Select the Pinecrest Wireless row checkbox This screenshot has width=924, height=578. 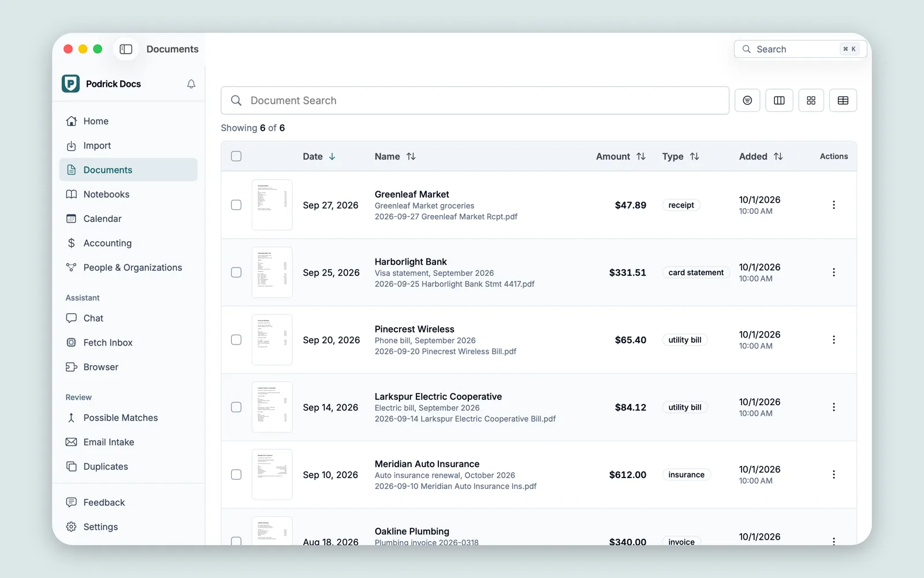point(236,340)
